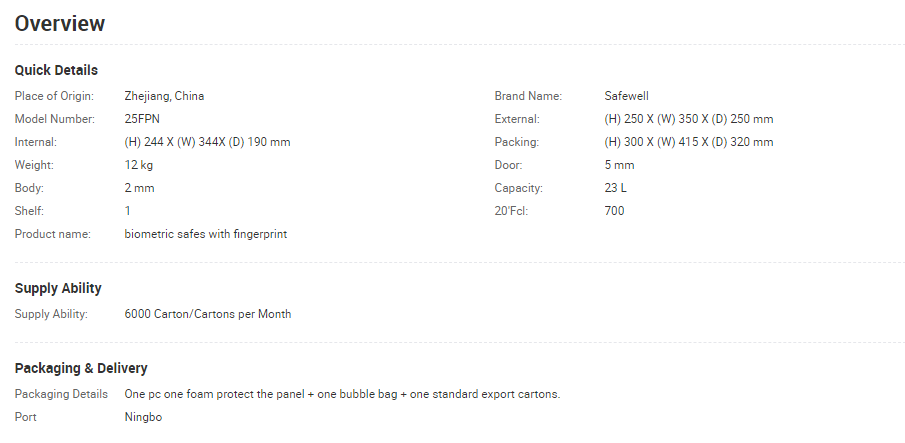Click the Overview heading
The width and height of the screenshot is (905, 443).
59,24
